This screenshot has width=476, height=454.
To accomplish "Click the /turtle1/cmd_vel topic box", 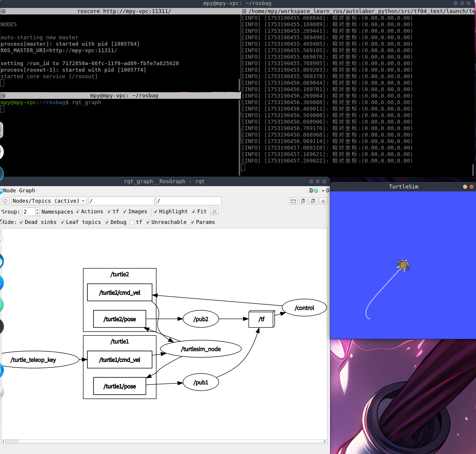I will [120, 360].
